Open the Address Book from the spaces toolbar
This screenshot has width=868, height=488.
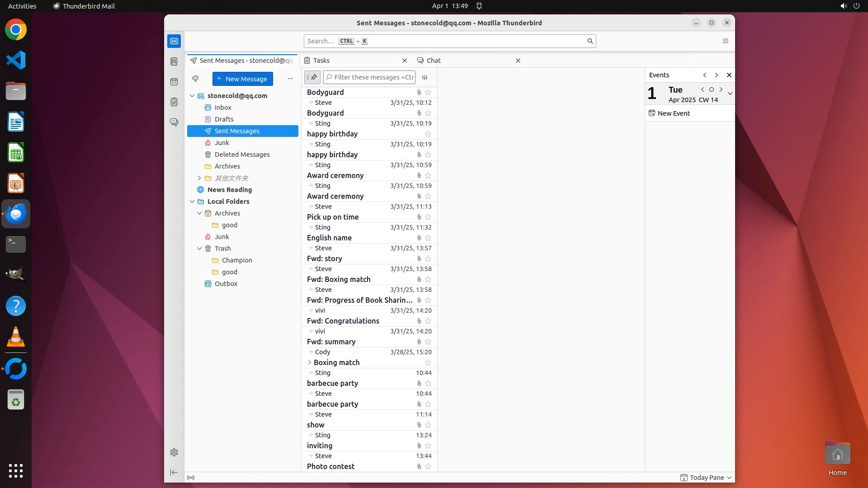pos(174,61)
